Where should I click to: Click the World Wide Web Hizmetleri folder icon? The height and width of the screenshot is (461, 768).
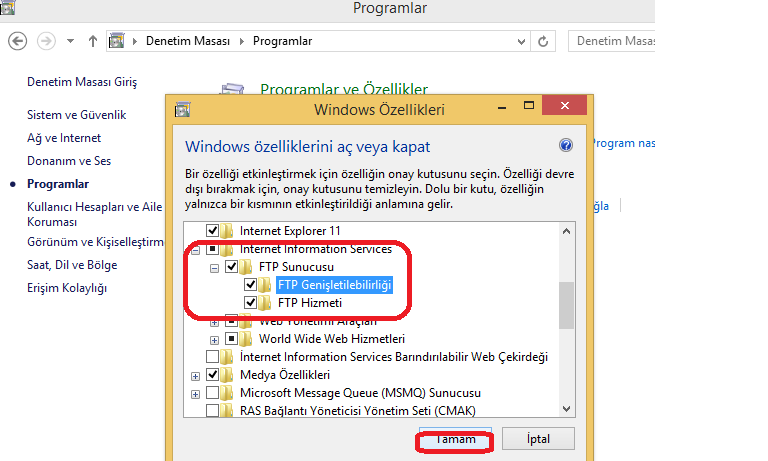[246, 339]
